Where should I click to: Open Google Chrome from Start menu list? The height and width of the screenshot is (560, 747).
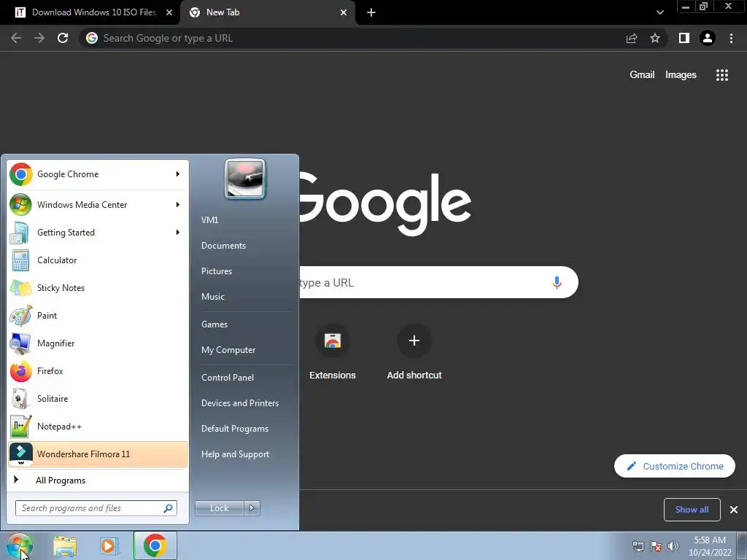tap(98, 174)
